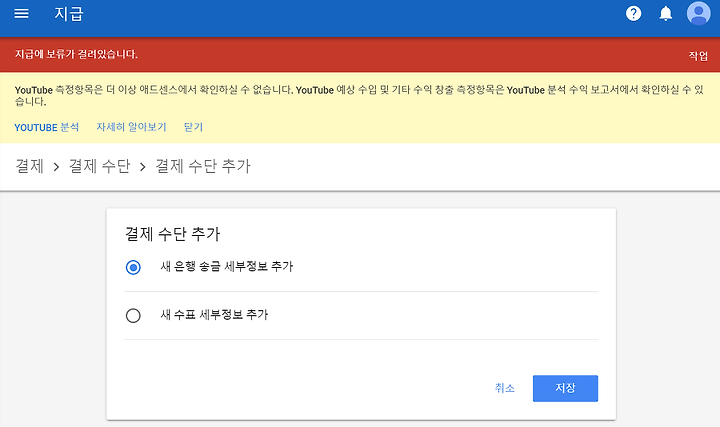Click the 지급에 보류가 걸려있습니다 alert text
This screenshot has height=427, width=720.
tap(76, 54)
